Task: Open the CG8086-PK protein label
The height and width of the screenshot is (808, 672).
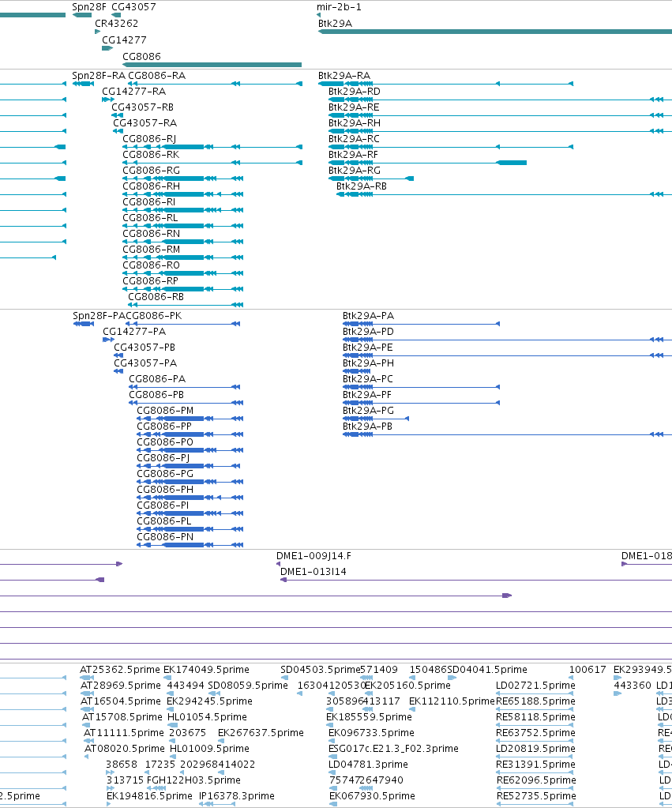Action: [154, 315]
